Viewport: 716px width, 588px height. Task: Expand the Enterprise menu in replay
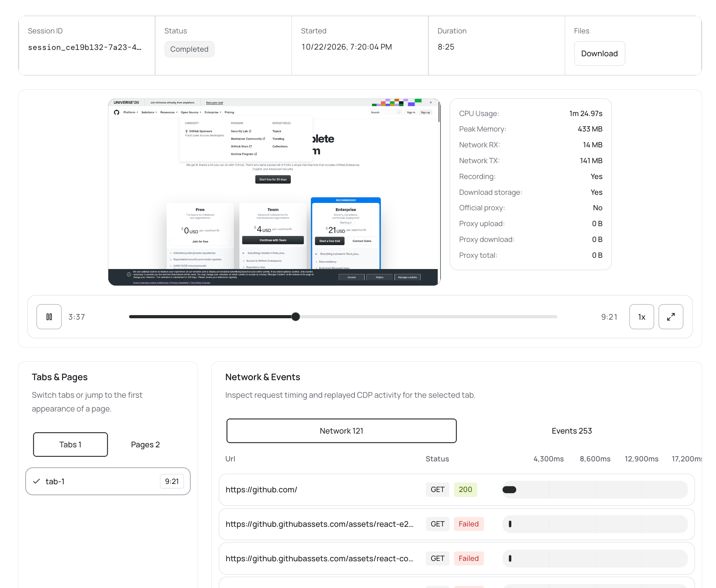tap(213, 113)
